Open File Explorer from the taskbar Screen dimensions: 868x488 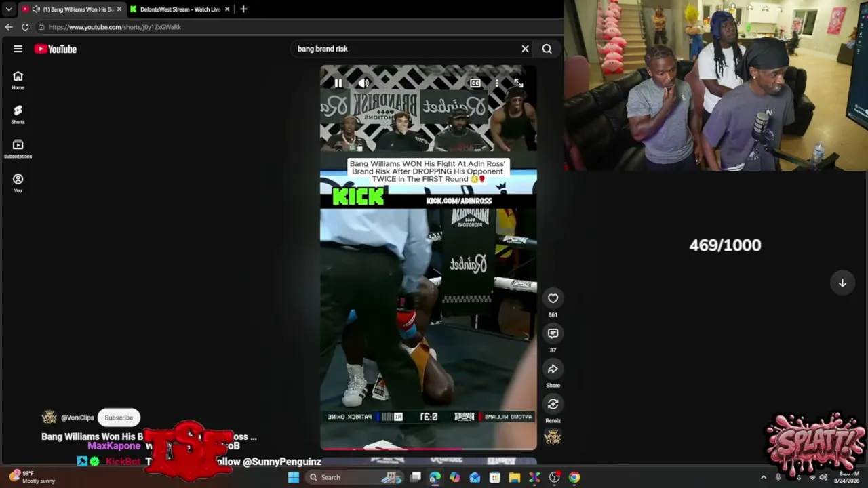(515, 477)
